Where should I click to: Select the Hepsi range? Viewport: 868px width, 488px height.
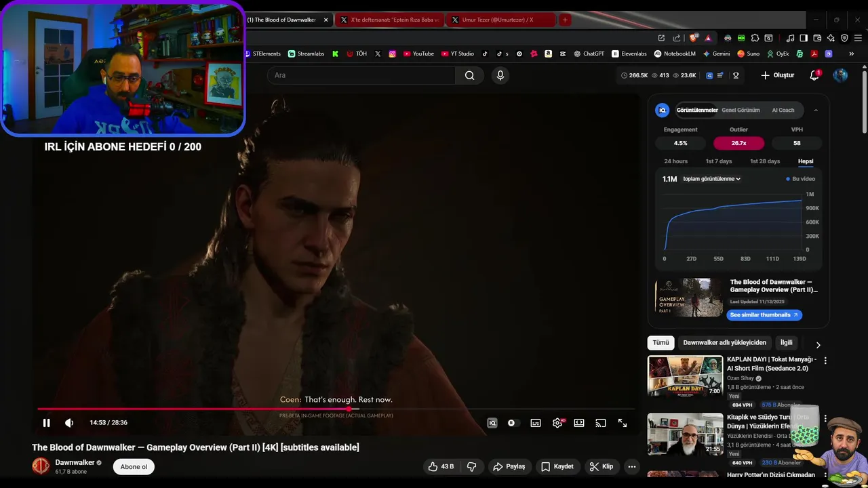click(806, 161)
